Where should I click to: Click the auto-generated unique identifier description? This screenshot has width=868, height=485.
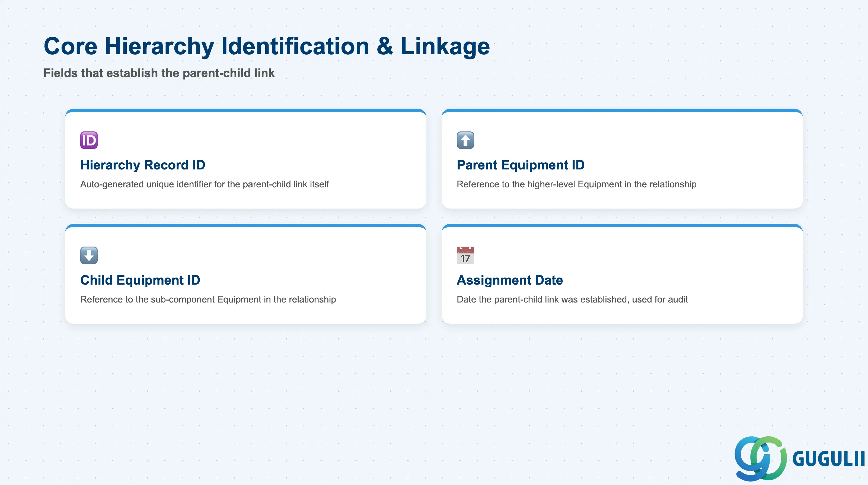point(205,184)
